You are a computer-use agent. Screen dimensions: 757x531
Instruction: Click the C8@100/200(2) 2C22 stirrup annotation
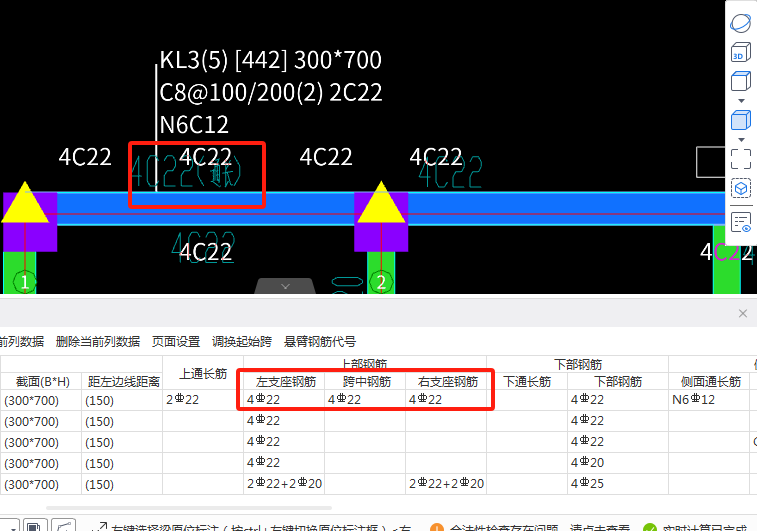pyautogui.click(x=270, y=92)
